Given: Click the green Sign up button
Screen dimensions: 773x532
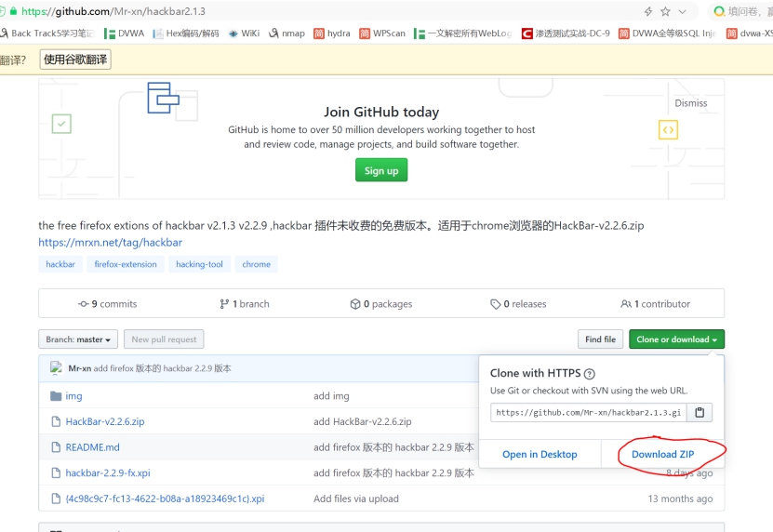Looking at the screenshot, I should click(x=381, y=170).
